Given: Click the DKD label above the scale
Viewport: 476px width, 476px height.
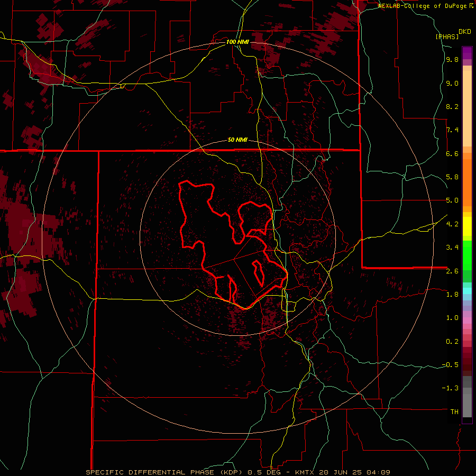Looking at the screenshot, I should [465, 32].
